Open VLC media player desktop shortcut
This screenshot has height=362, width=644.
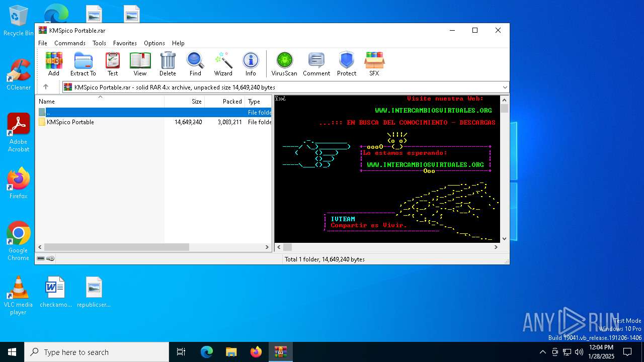(18, 296)
